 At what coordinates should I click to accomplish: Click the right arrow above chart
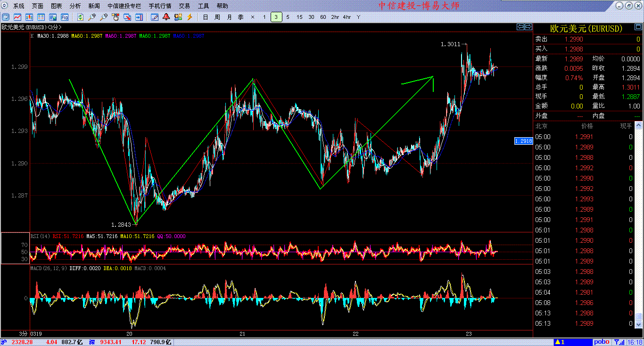pyautogui.click(x=528, y=27)
